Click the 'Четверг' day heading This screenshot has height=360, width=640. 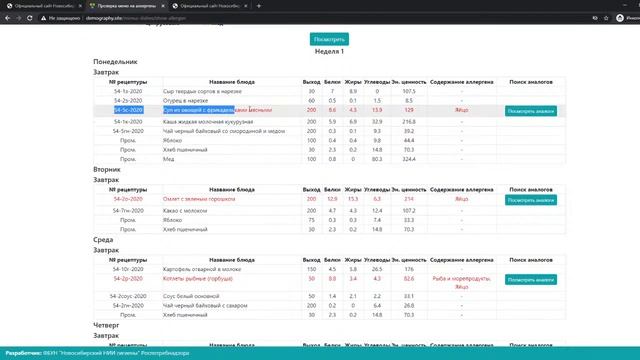106,325
